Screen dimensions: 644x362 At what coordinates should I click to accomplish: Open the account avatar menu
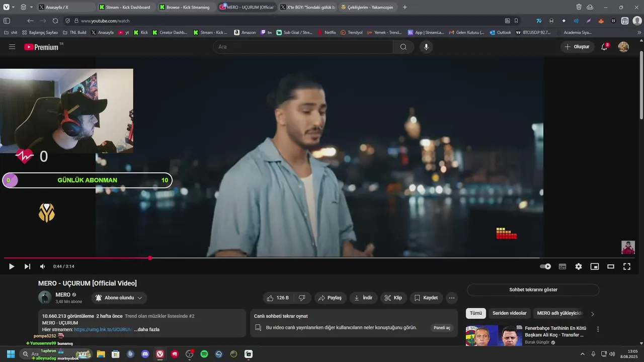[x=623, y=47]
